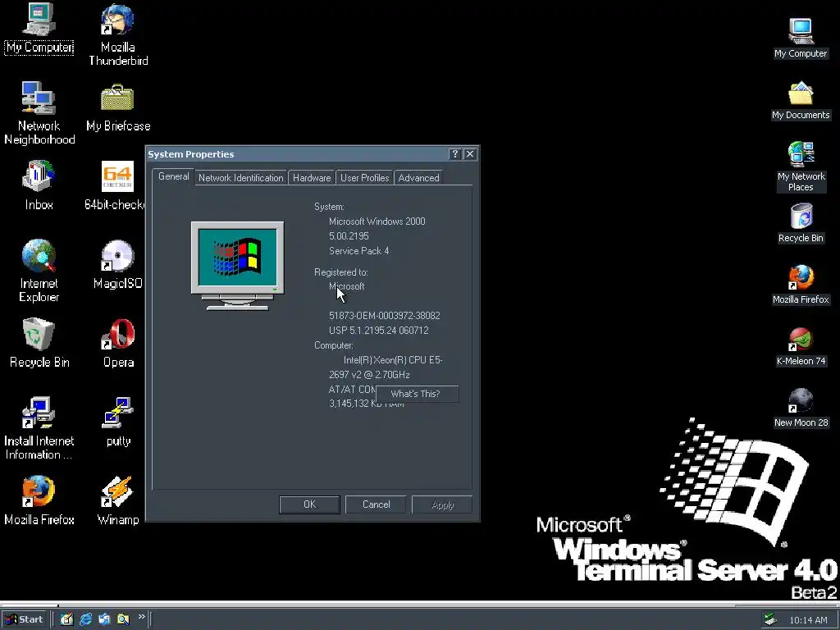This screenshot has height=630, width=840.
Task: Open the Hardware tab
Action: coord(311,178)
